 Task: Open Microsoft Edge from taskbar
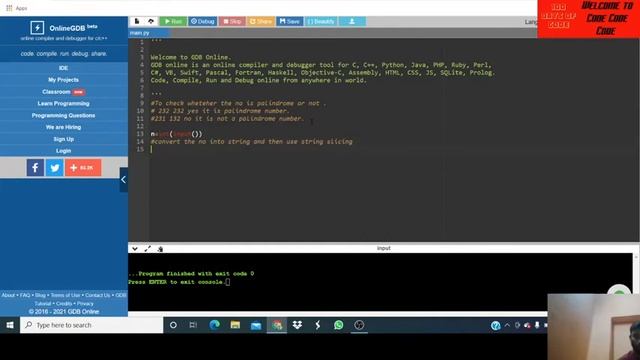(x=214, y=325)
